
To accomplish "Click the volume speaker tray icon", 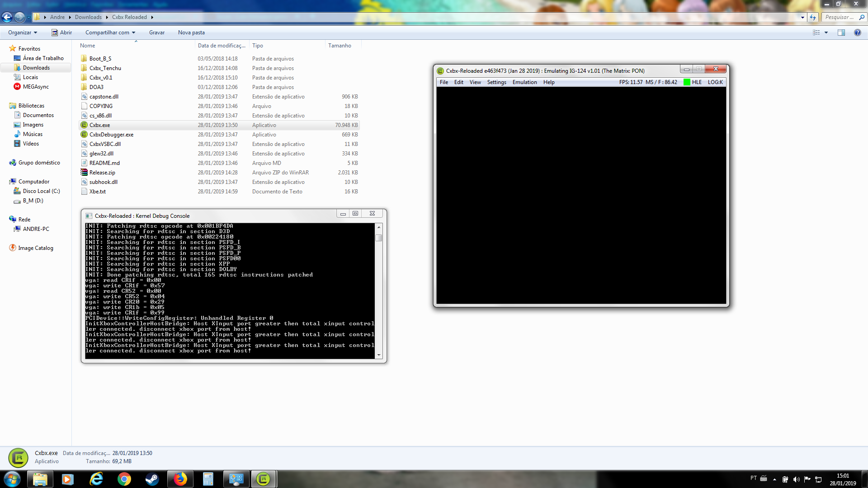I will tap(796, 479).
